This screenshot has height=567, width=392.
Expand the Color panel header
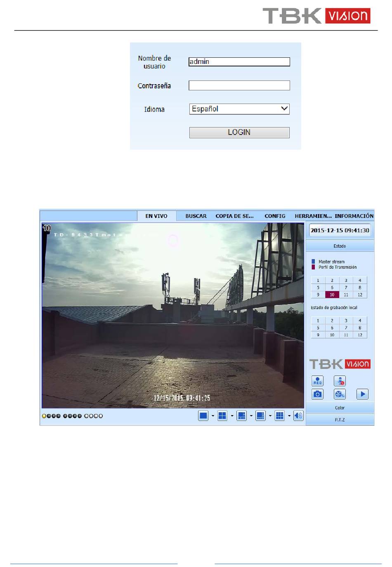[x=340, y=408]
